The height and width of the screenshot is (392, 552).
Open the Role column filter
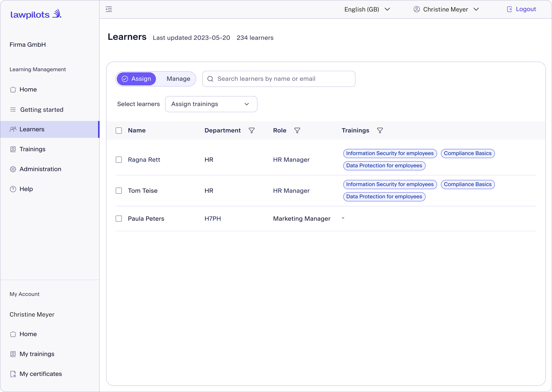coord(297,131)
